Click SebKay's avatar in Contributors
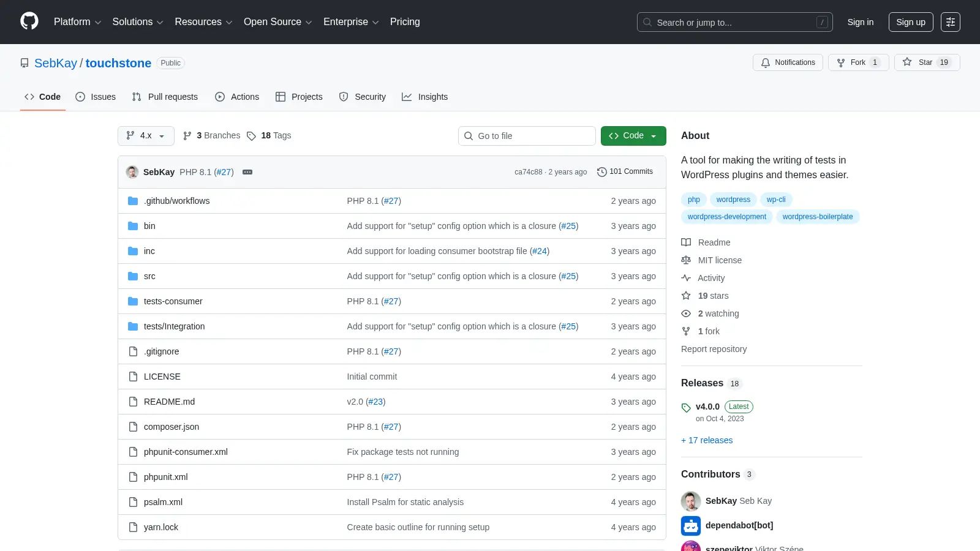Image resolution: width=980 pixels, height=551 pixels. tap(691, 501)
